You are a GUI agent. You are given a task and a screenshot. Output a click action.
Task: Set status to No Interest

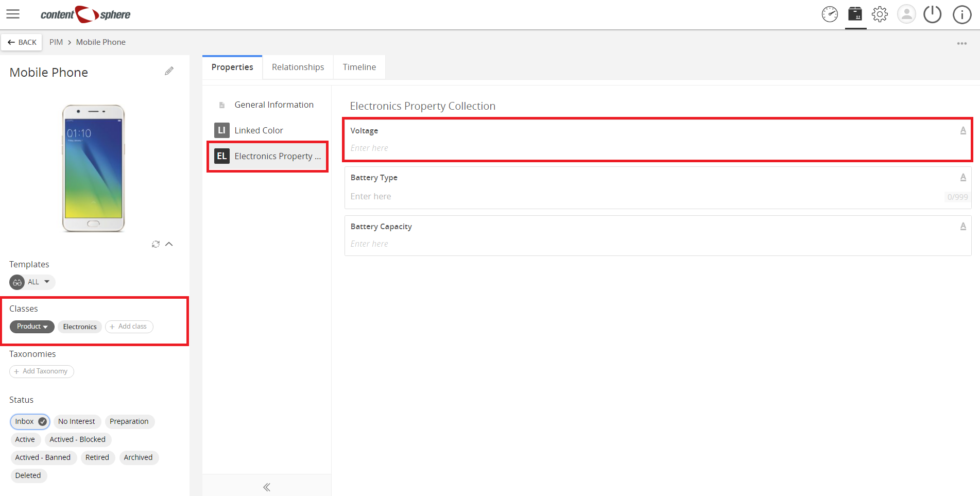(x=77, y=421)
